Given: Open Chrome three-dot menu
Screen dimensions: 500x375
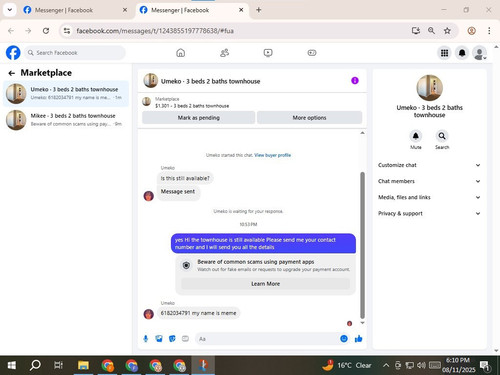Looking at the screenshot, I should 489,31.
